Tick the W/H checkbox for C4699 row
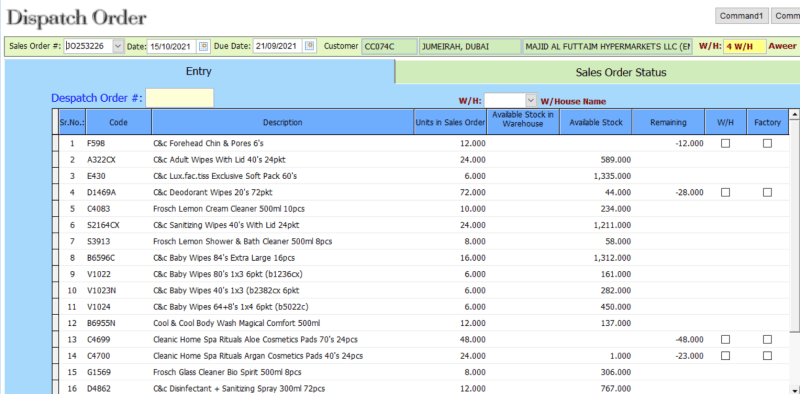 click(725, 339)
